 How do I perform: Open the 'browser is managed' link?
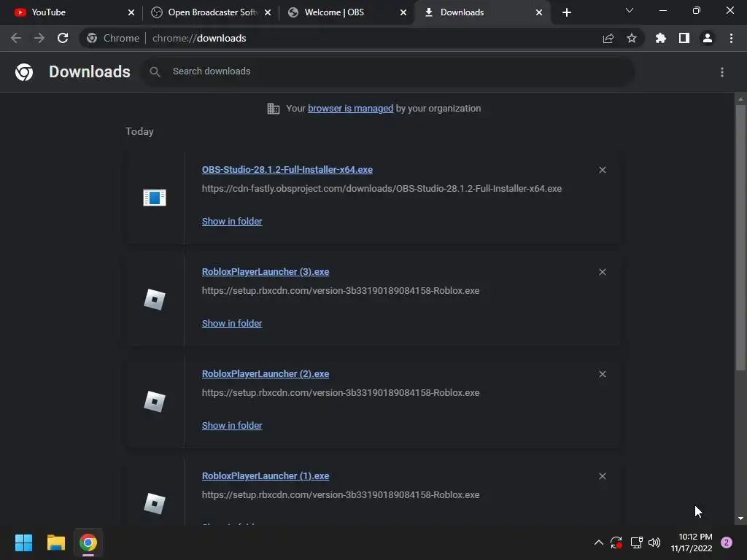tap(351, 109)
